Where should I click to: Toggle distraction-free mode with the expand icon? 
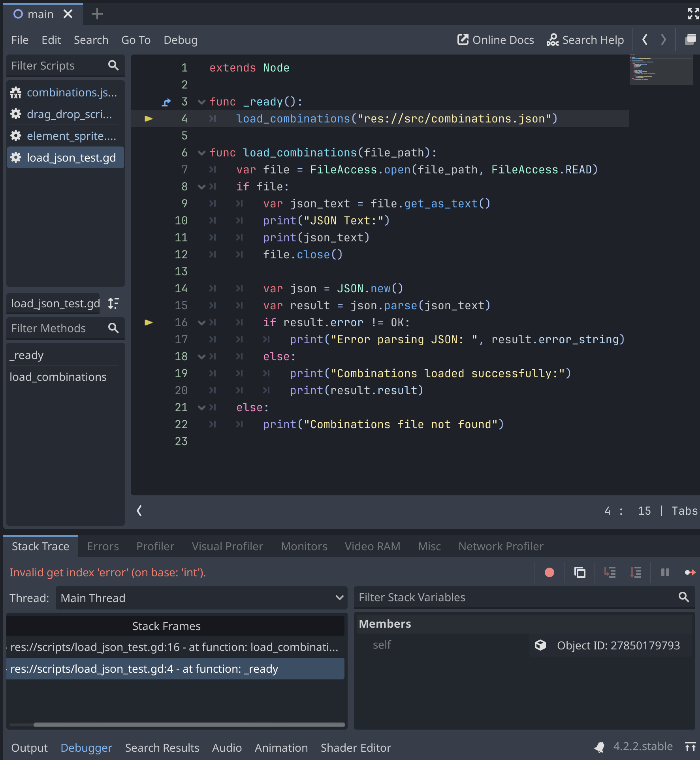click(693, 14)
